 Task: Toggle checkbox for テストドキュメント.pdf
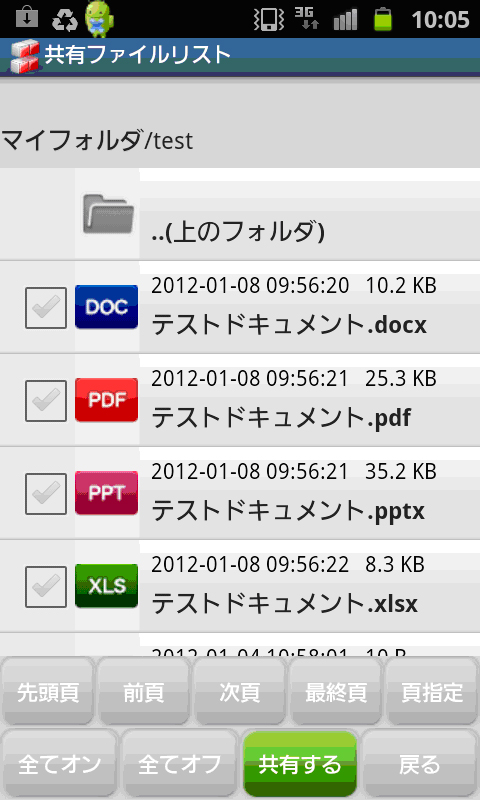click(46, 401)
